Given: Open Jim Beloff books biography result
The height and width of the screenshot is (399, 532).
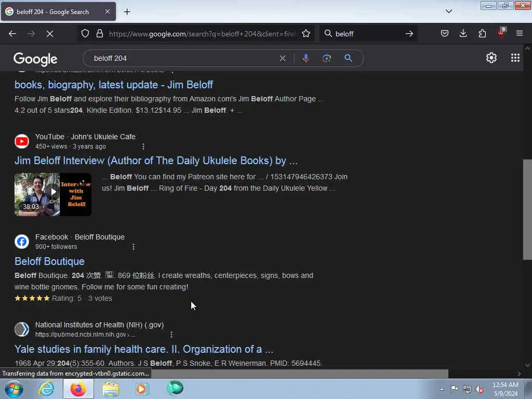Looking at the screenshot, I should pos(114,85).
